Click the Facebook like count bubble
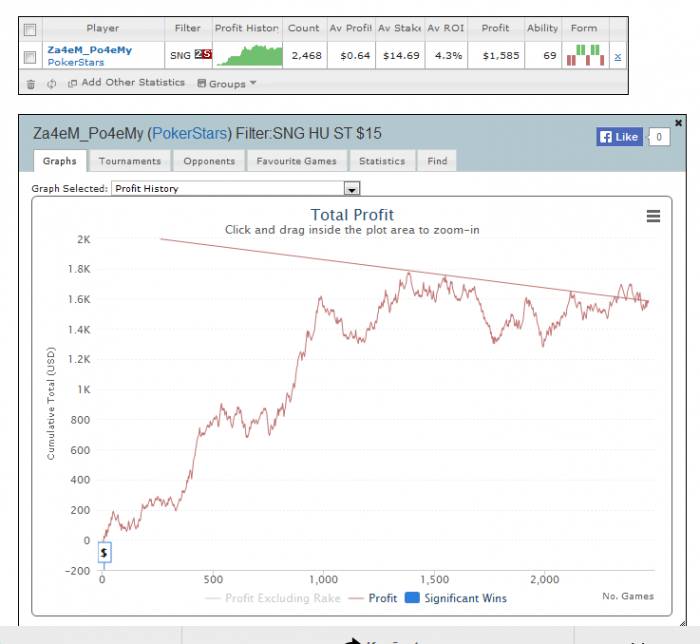 tap(658, 137)
